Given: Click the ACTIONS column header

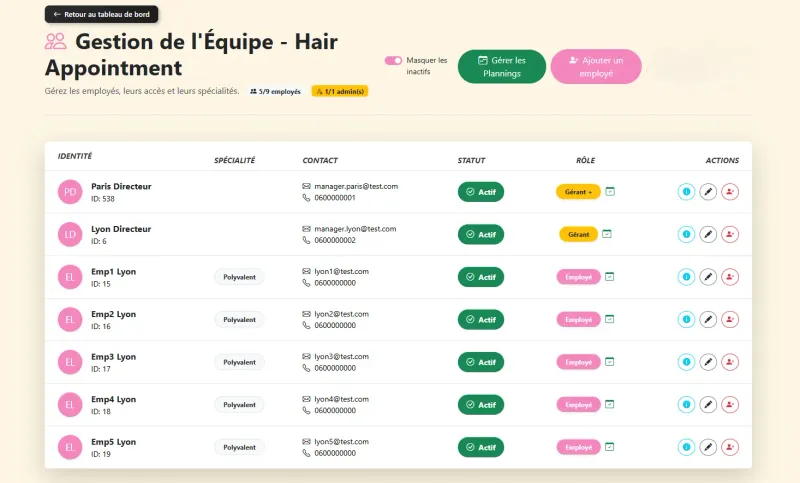Looking at the screenshot, I should [722, 160].
